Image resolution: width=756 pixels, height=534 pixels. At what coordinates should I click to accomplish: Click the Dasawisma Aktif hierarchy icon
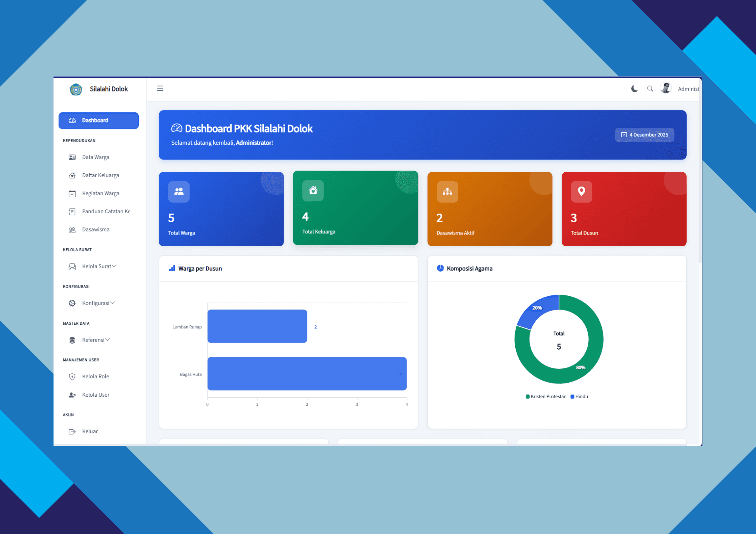pos(447,191)
